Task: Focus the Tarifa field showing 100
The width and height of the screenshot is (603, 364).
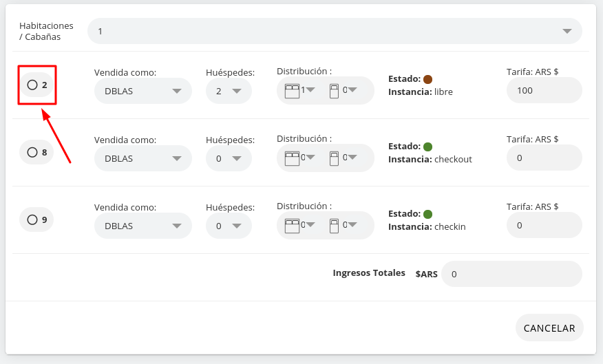Action: 544,91
